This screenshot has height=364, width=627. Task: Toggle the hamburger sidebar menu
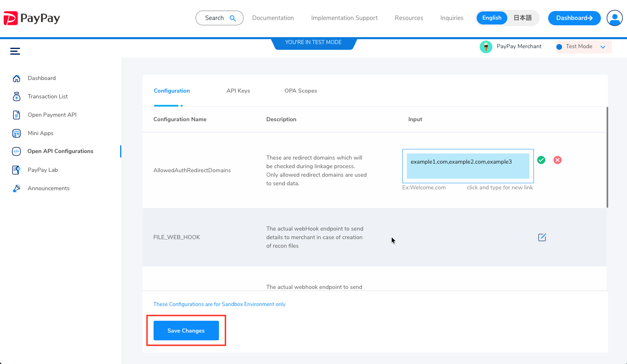(x=15, y=51)
